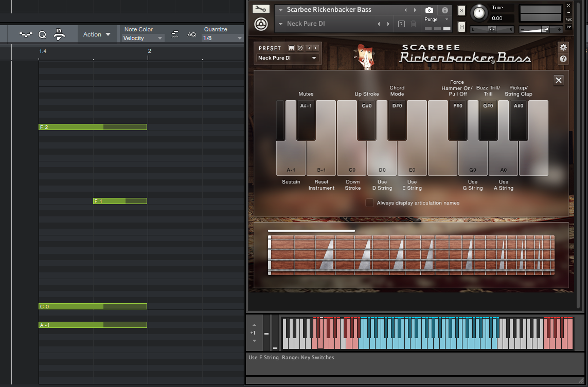
Task: Click the F#0 Force Hammer On key switch
Action: (x=458, y=120)
